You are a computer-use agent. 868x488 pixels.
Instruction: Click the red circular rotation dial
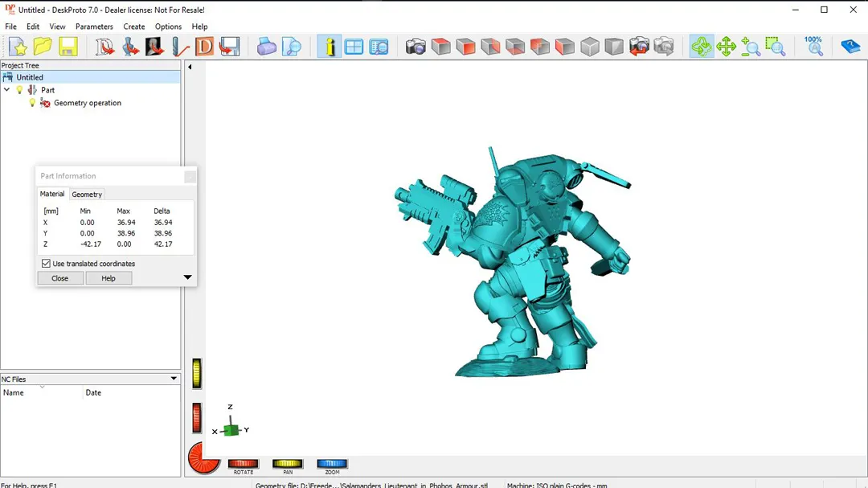point(203,458)
